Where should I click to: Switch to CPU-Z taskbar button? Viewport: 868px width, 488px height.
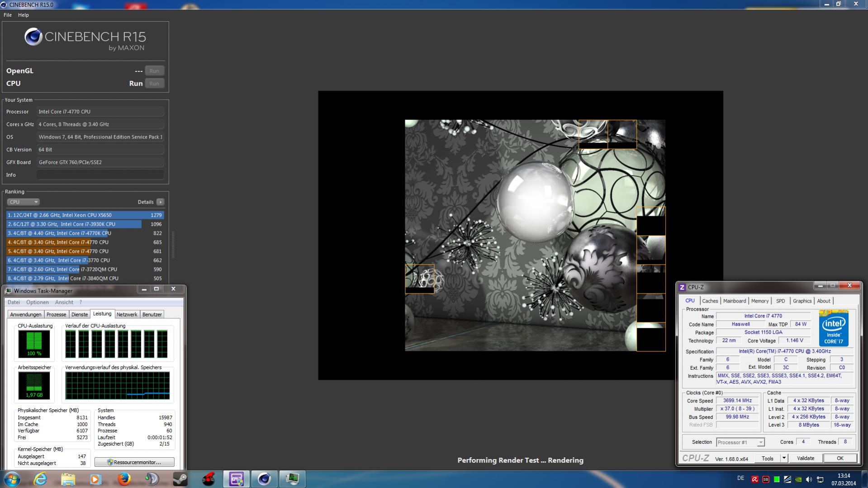pos(237,479)
